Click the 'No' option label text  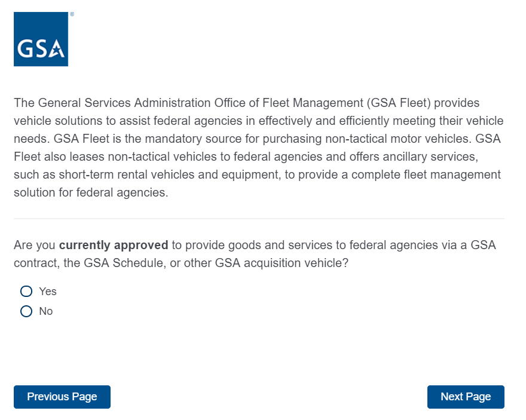click(46, 311)
